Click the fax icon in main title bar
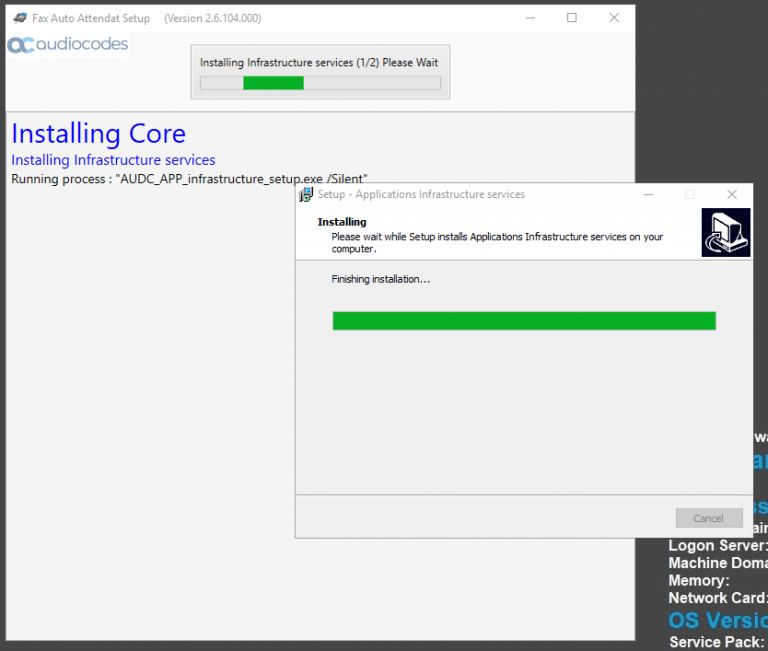Screen dimensions: 768x651 tap(19, 18)
